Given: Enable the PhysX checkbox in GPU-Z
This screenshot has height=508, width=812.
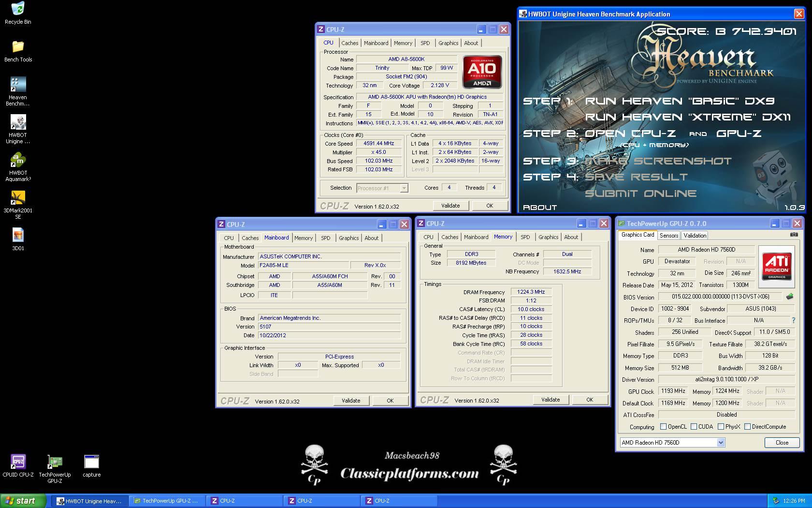Looking at the screenshot, I should coord(721,427).
